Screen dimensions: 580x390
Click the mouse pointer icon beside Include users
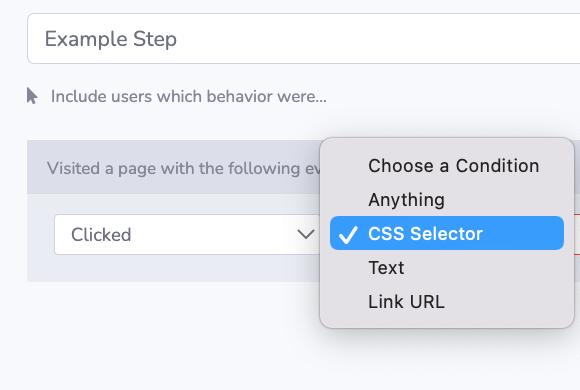coord(32,96)
